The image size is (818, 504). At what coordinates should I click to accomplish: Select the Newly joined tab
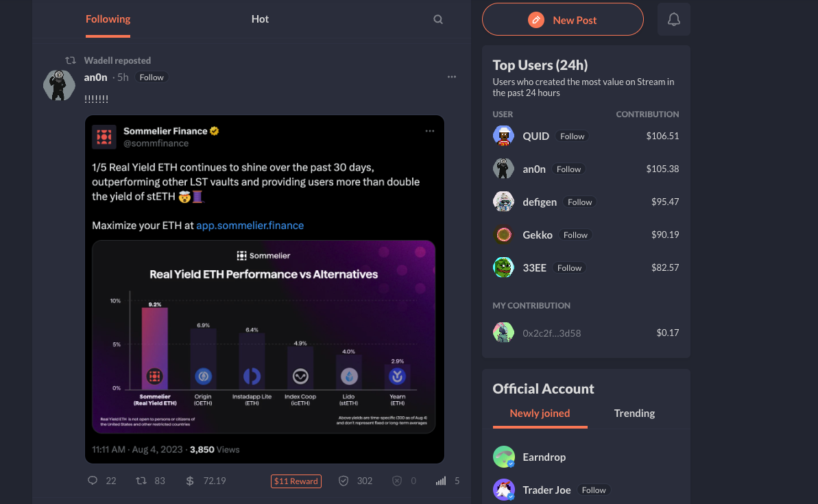click(540, 413)
